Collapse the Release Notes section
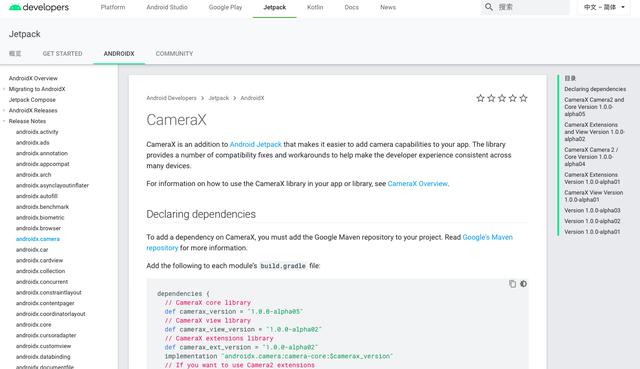This screenshot has width=640, height=369. (x=4, y=121)
